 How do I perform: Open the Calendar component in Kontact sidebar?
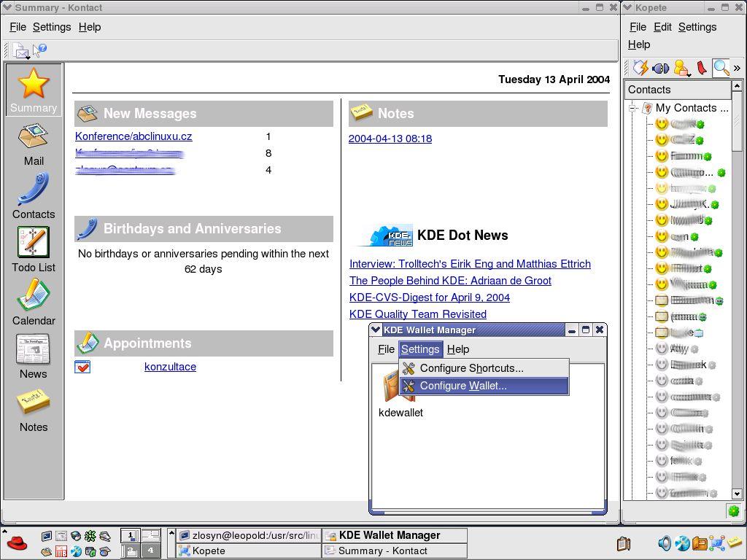34,303
